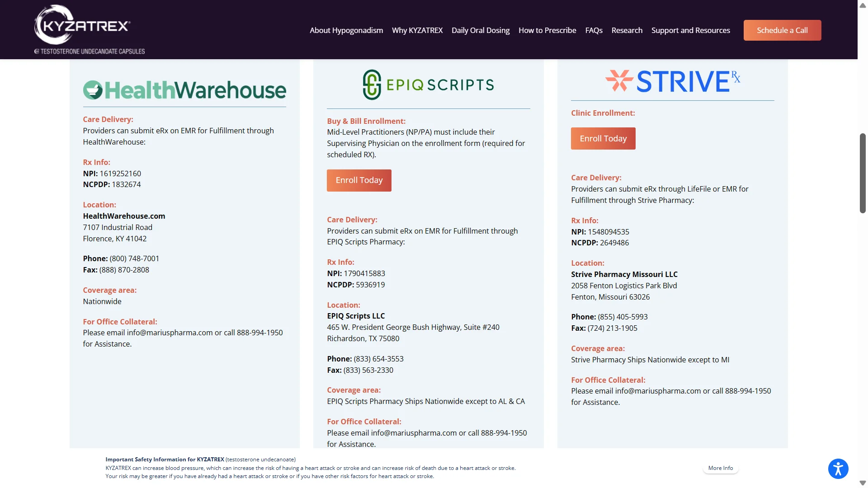Open the About Hypogonadism menu
Viewport: 868px width, 488px height.
pyautogui.click(x=346, y=30)
